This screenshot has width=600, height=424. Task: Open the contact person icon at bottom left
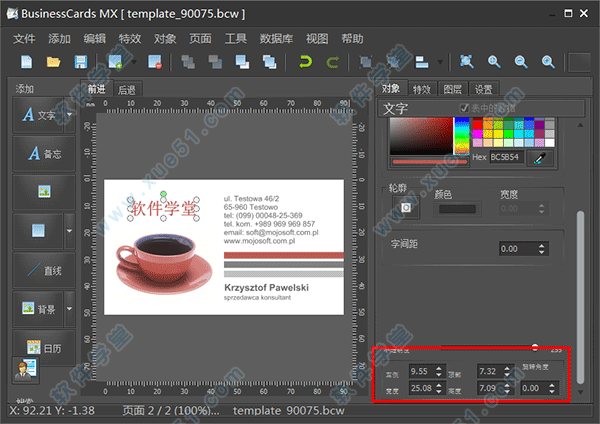click(x=26, y=370)
